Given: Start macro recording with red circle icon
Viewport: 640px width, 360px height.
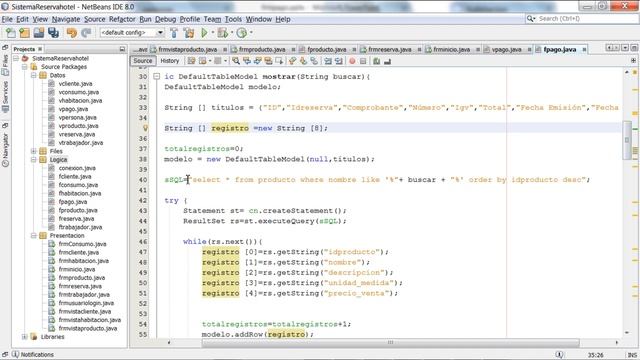Looking at the screenshot, I should (x=352, y=61).
